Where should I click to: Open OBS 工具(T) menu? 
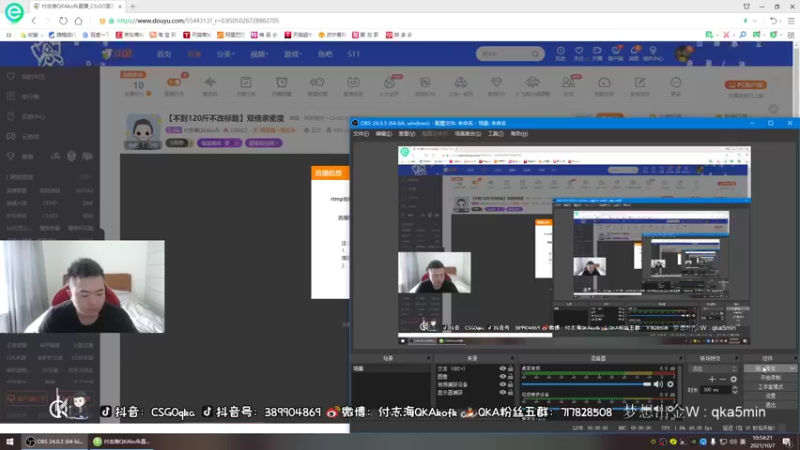pyautogui.click(x=495, y=134)
